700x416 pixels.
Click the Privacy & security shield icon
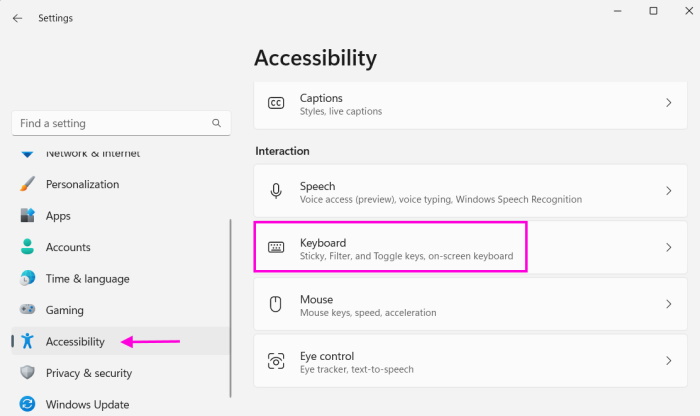click(x=28, y=373)
